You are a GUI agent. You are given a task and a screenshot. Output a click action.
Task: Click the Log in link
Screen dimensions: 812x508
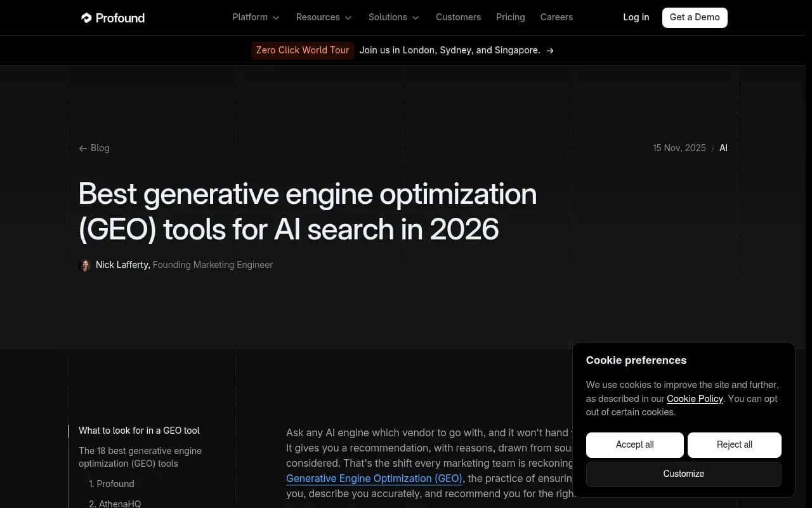point(636,17)
